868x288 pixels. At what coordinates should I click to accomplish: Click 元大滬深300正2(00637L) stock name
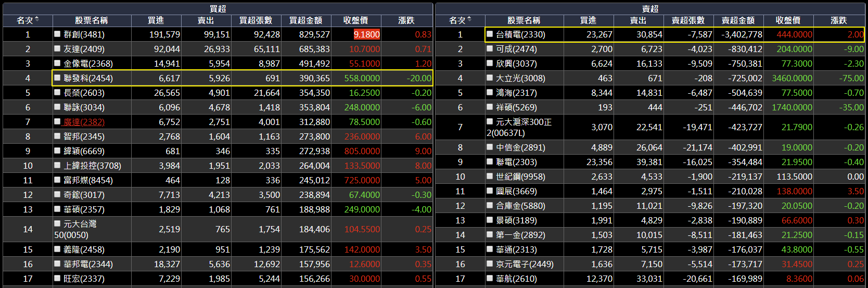[519, 127]
